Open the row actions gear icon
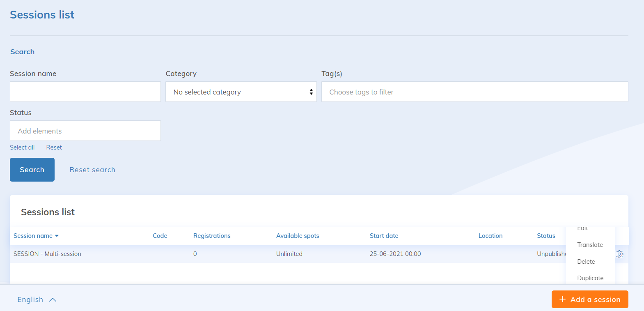 (x=620, y=254)
